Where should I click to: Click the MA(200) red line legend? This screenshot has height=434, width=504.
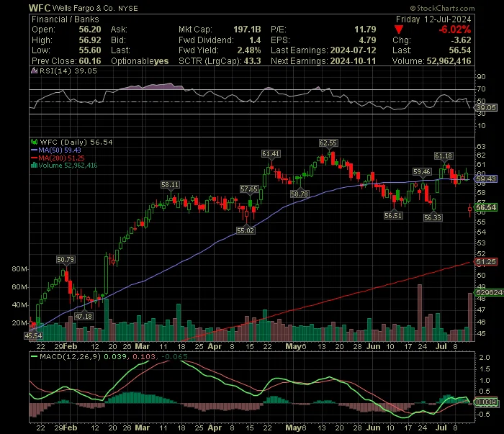(x=58, y=158)
